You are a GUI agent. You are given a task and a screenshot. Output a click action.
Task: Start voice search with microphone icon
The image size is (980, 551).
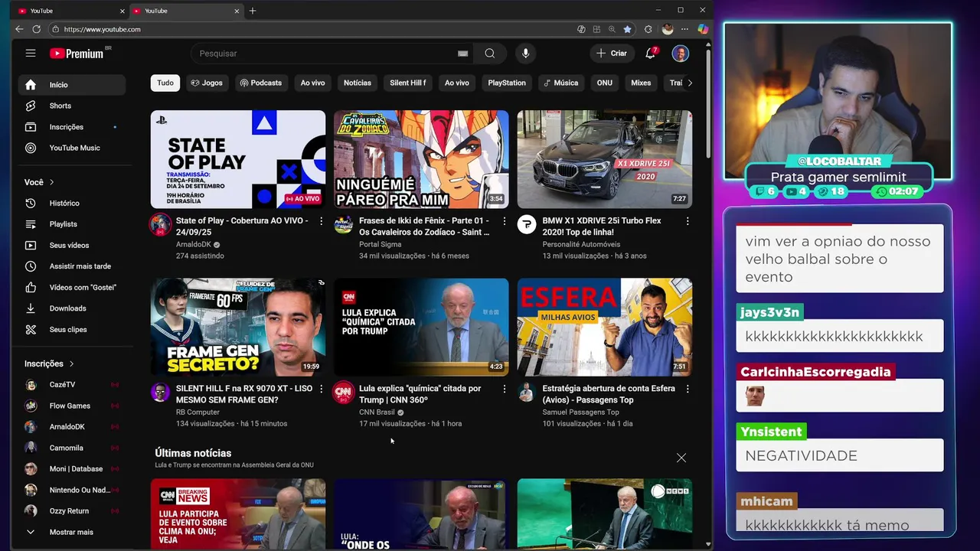click(525, 54)
